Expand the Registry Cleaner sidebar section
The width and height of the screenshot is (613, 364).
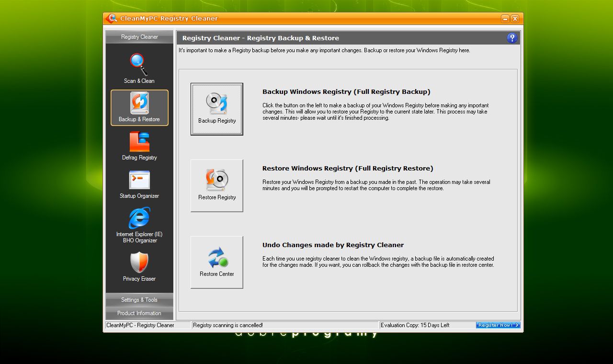(x=139, y=37)
